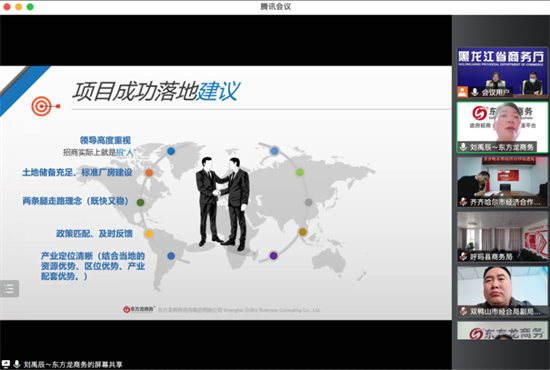Click the green maximize window button
This screenshot has width=550, height=370.
[x=30, y=7]
